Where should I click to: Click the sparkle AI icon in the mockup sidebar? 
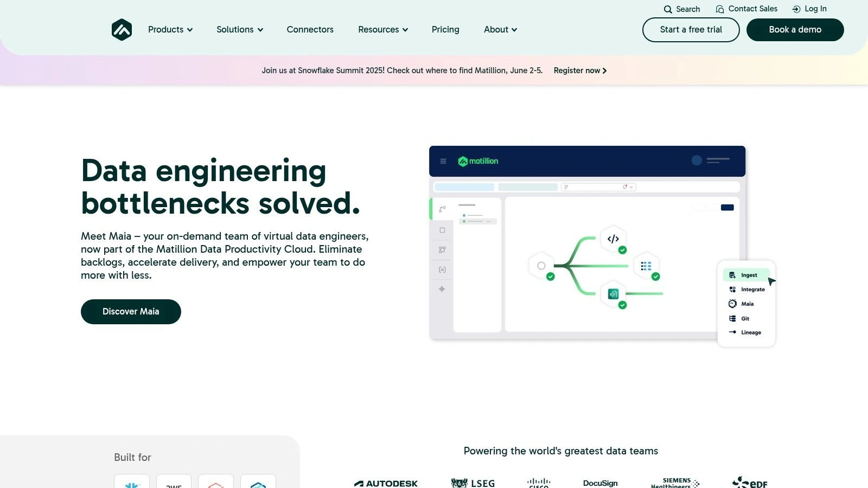(x=442, y=289)
